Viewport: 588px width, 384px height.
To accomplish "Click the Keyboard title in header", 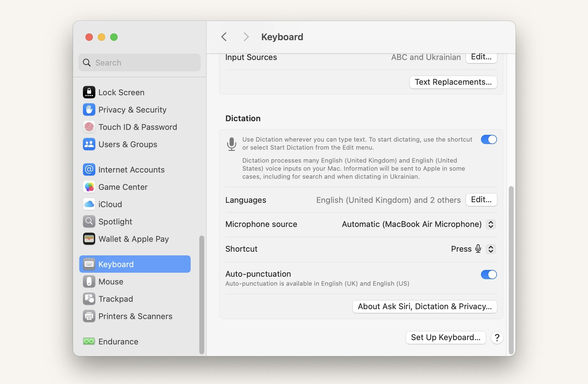I will (282, 37).
